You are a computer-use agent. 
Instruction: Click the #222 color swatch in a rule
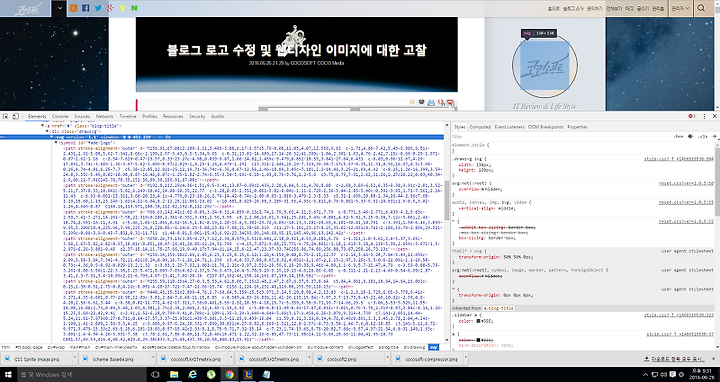tap(478, 340)
